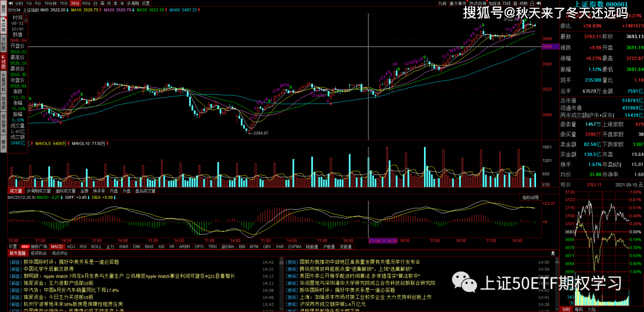Viewport: 644px width, 312px height.
Task: Open the 设置 menu in period bar
Action: pos(146,4)
